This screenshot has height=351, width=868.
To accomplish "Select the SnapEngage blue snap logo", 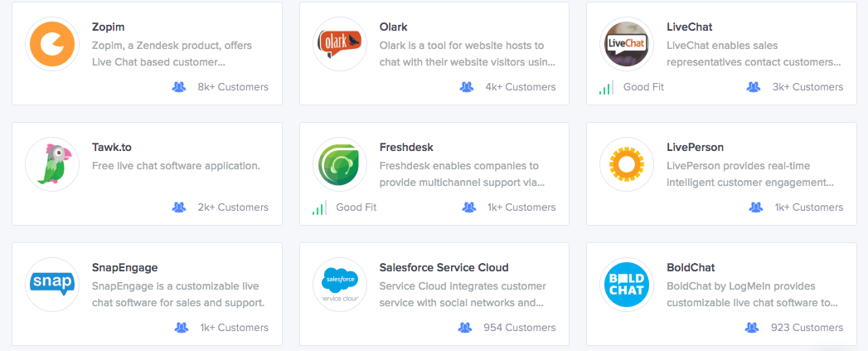I will click(x=52, y=285).
